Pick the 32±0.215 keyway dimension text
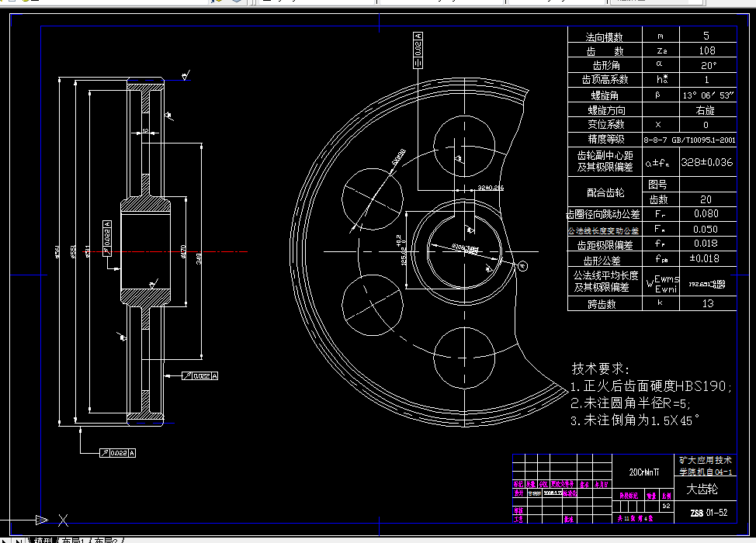 (491, 188)
